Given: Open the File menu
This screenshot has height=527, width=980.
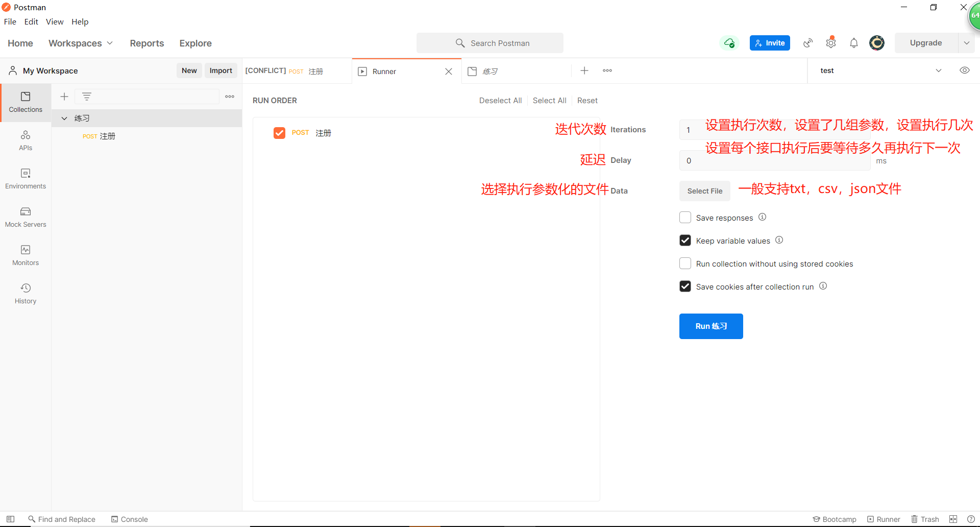Looking at the screenshot, I should tap(10, 21).
